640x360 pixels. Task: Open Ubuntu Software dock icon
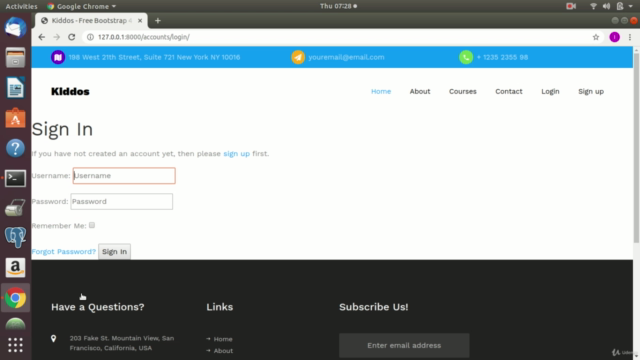(x=15, y=118)
